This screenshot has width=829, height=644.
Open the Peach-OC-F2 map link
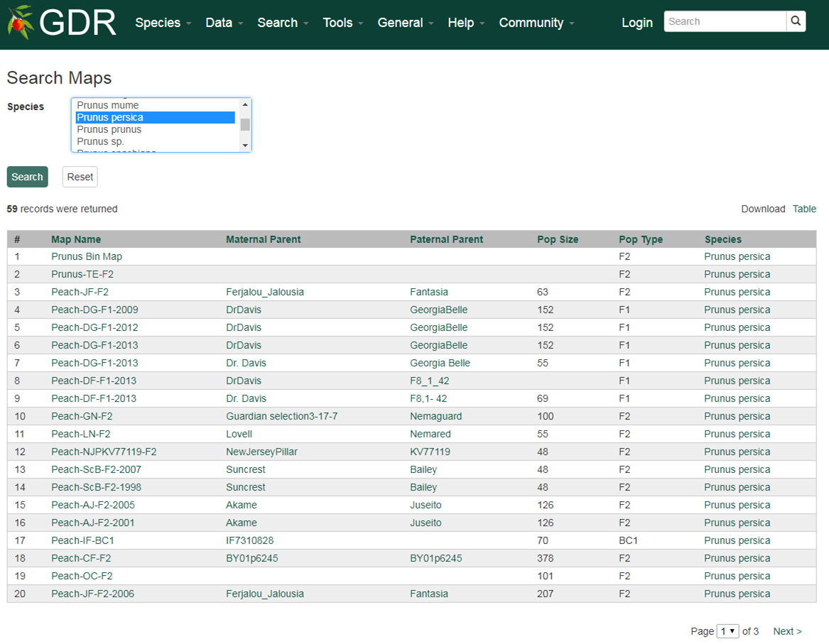82,576
